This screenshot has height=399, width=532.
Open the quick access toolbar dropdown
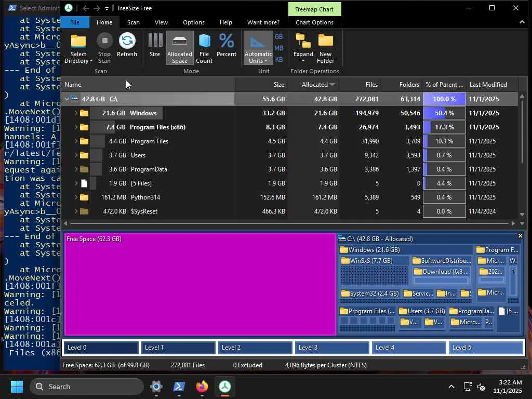107,8
